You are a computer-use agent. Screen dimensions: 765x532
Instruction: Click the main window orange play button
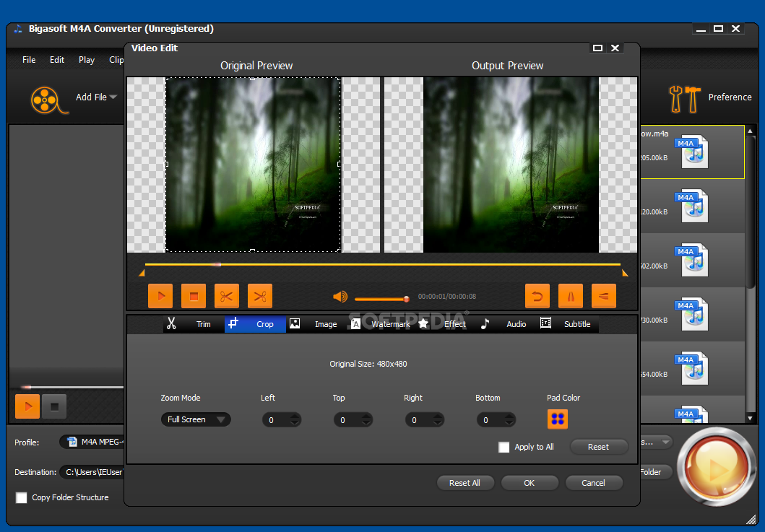[x=27, y=406]
